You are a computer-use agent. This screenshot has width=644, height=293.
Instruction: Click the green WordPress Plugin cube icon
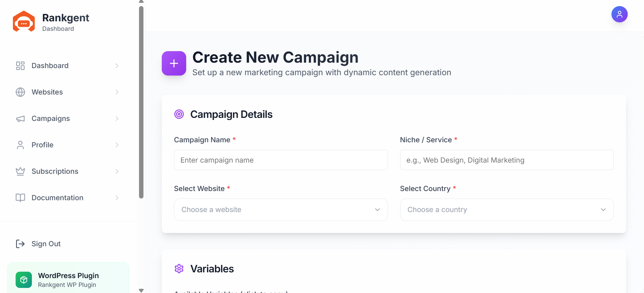point(24,280)
